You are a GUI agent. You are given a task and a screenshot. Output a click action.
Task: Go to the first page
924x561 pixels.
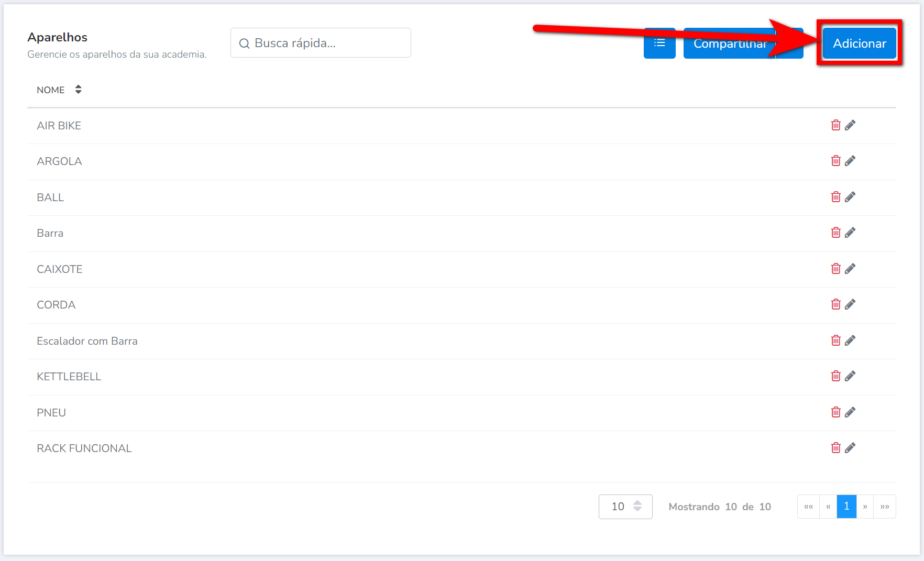coord(808,507)
